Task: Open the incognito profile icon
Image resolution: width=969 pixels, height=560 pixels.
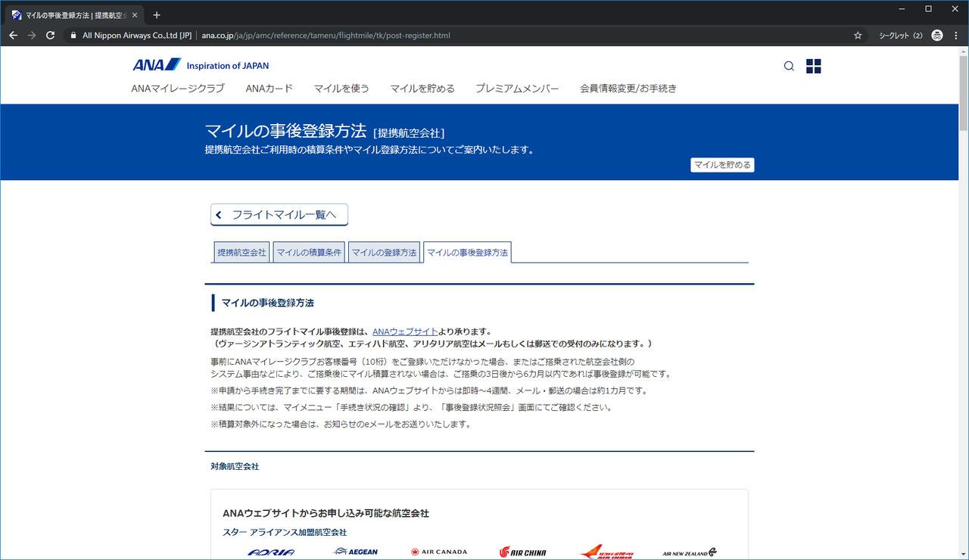Action: coord(937,35)
